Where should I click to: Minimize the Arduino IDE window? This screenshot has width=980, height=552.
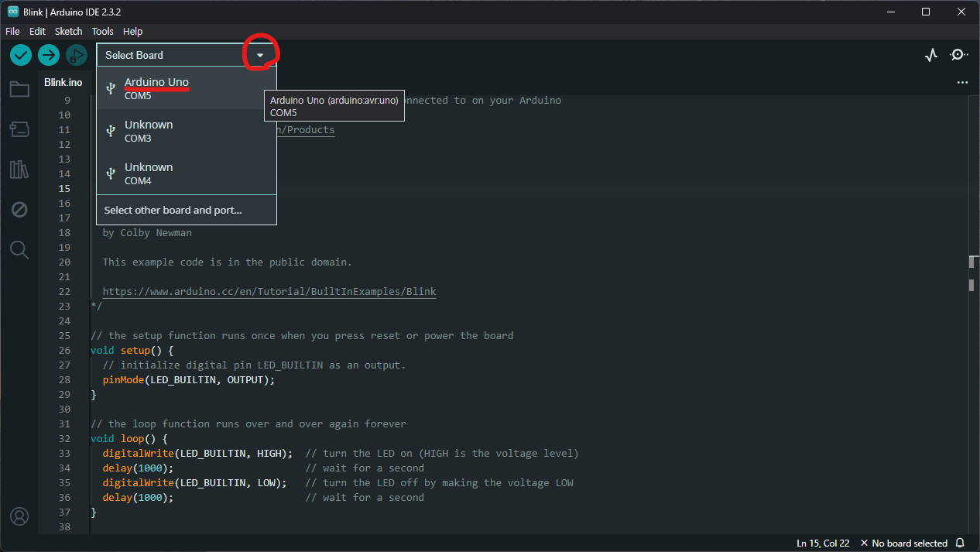coord(891,12)
